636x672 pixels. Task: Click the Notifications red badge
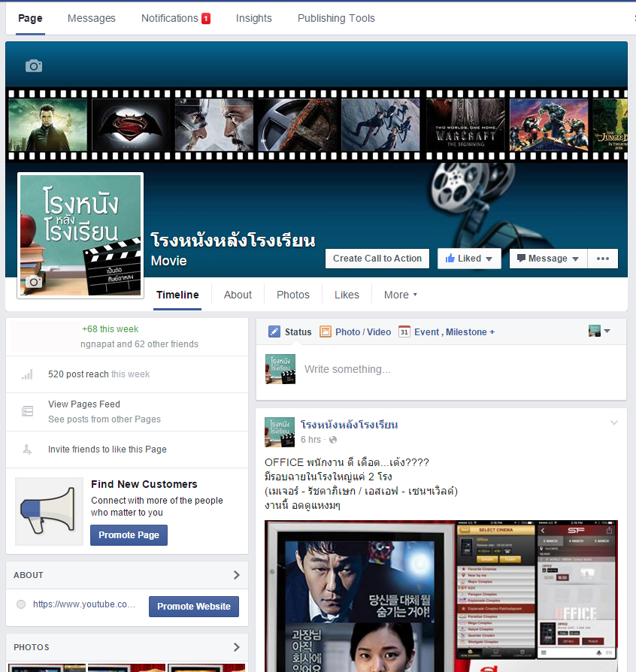(206, 19)
